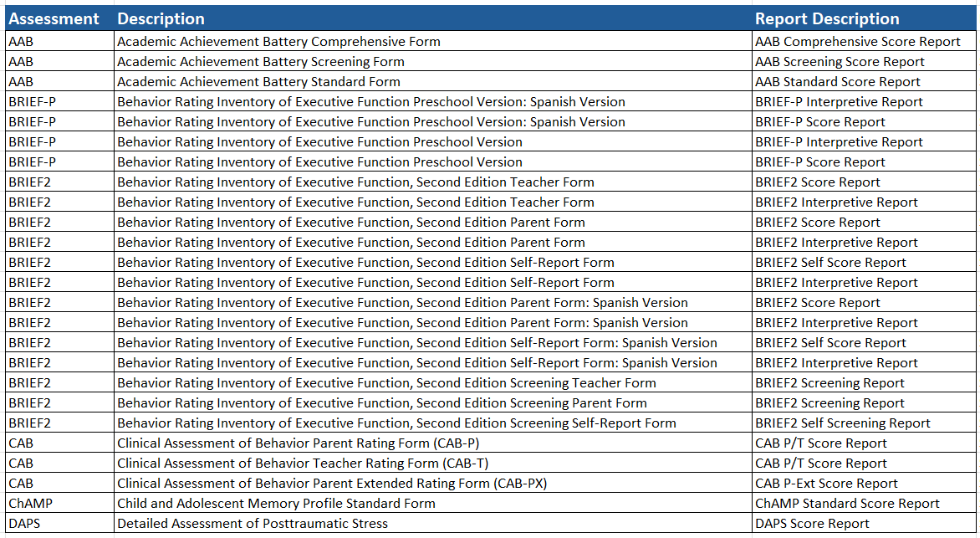Click the DAPS Score Report cell
The height and width of the screenshot is (538, 980).
(864, 523)
